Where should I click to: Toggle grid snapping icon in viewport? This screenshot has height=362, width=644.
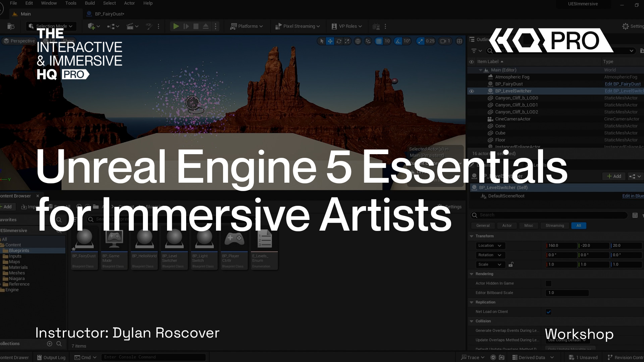pyautogui.click(x=379, y=41)
